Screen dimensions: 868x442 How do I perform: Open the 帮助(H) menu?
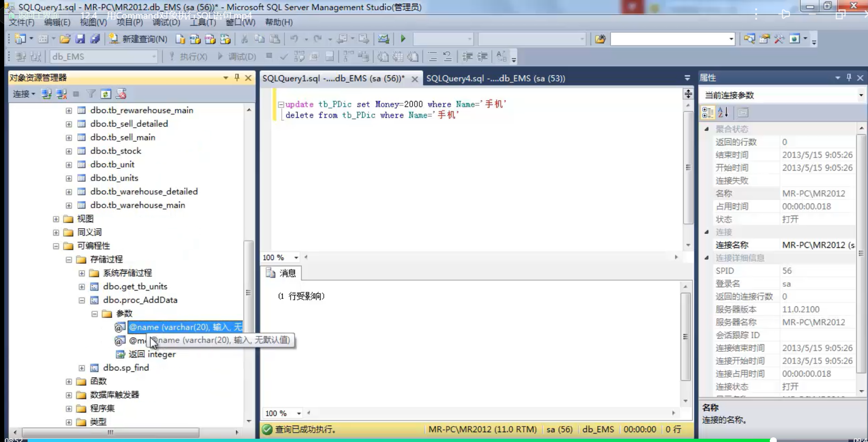279,22
